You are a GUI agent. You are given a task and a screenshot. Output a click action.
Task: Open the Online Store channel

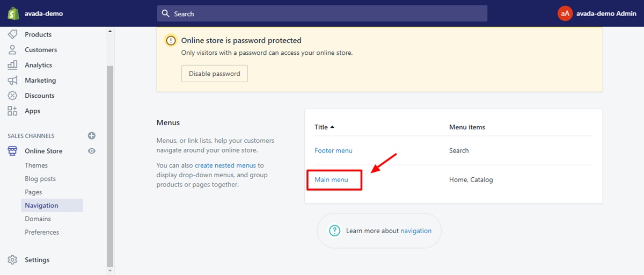click(43, 151)
